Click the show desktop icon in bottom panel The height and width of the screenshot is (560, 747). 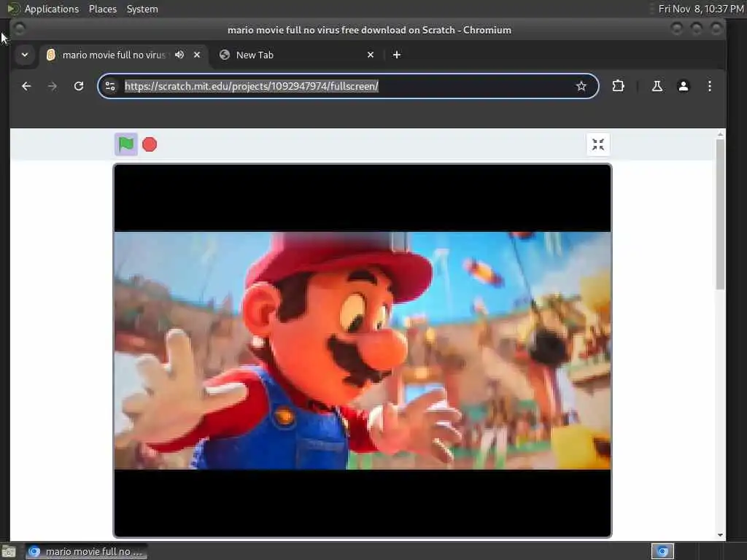point(9,551)
